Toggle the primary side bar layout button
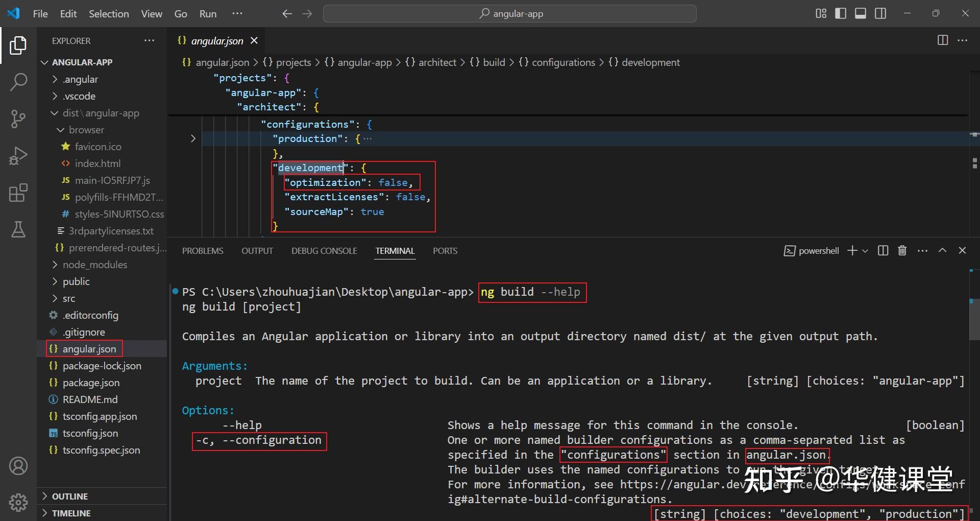The width and height of the screenshot is (980, 521). pyautogui.click(x=840, y=14)
